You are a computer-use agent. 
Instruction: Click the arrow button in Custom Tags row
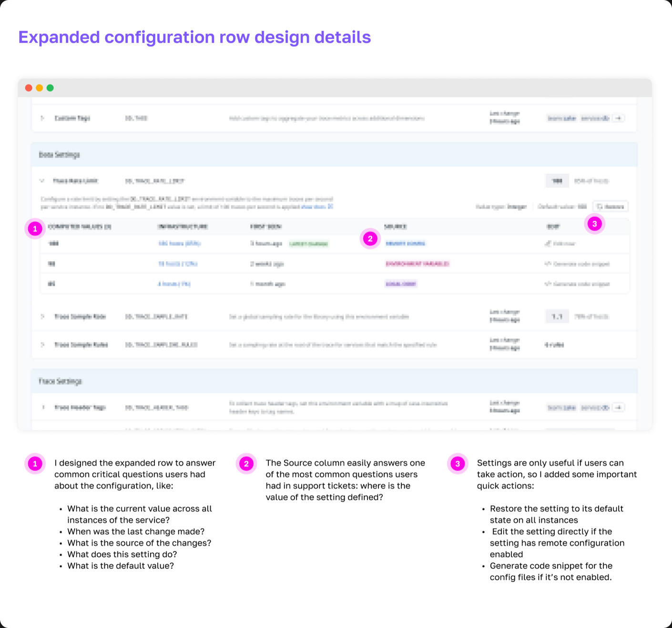pyautogui.click(x=619, y=118)
